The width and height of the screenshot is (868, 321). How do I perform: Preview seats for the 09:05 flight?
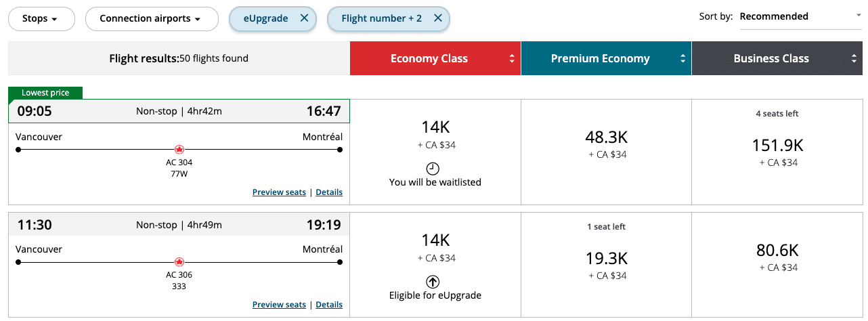coord(279,192)
